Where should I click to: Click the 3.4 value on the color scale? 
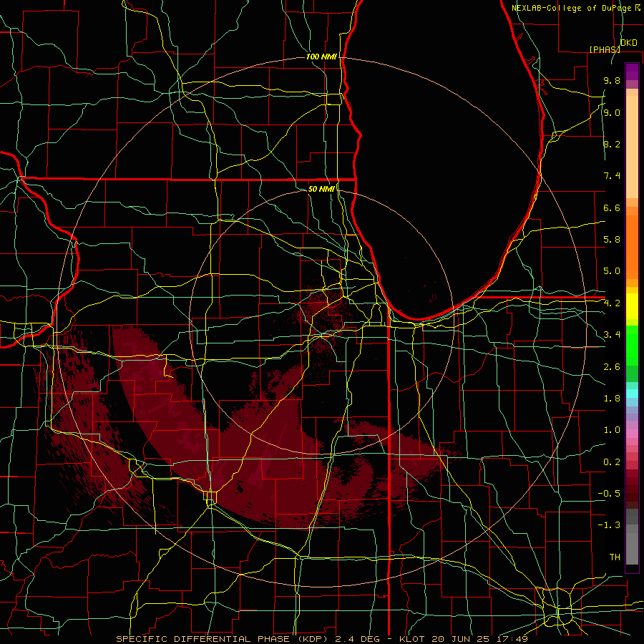point(612,335)
